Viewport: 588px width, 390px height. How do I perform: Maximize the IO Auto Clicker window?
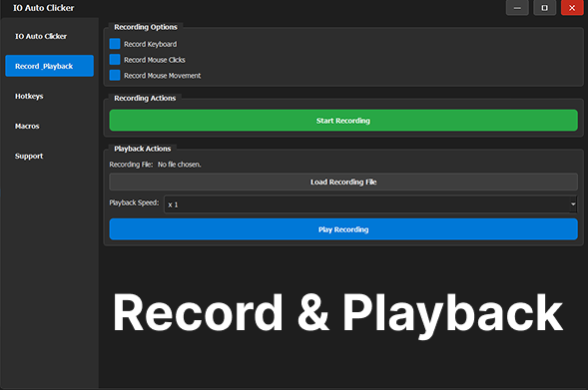click(x=544, y=8)
